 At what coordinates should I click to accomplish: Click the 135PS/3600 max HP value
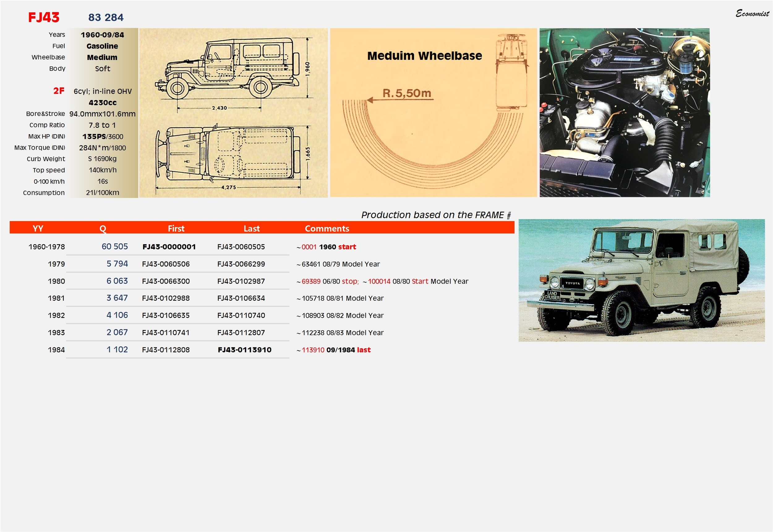pyautogui.click(x=103, y=137)
